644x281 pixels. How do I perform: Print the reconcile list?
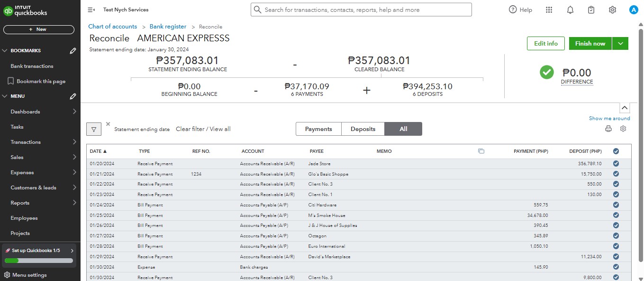[x=608, y=129]
